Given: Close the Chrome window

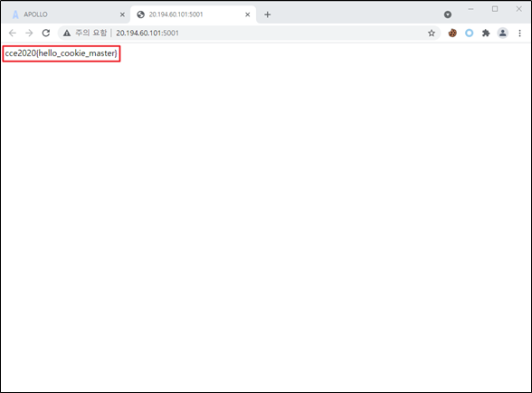Looking at the screenshot, I should [x=518, y=9].
